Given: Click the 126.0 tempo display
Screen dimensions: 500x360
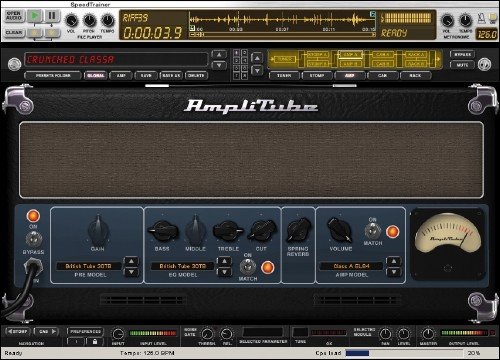Looking at the screenshot, I should [487, 34].
